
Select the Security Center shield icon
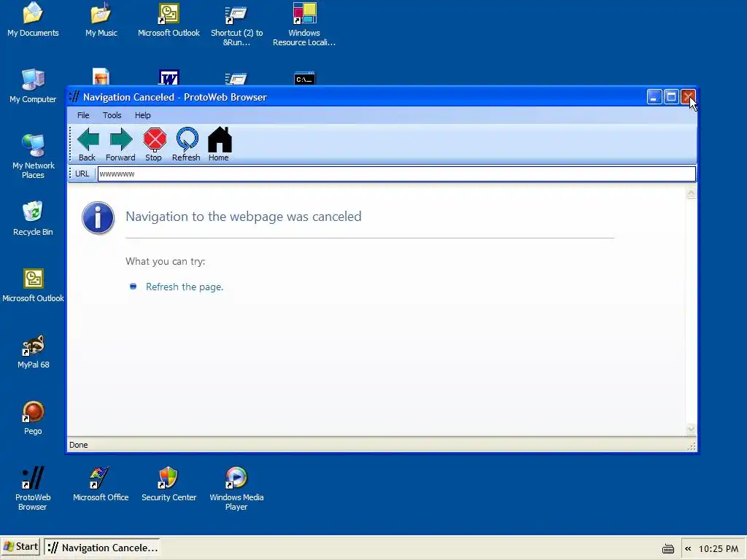169,484
